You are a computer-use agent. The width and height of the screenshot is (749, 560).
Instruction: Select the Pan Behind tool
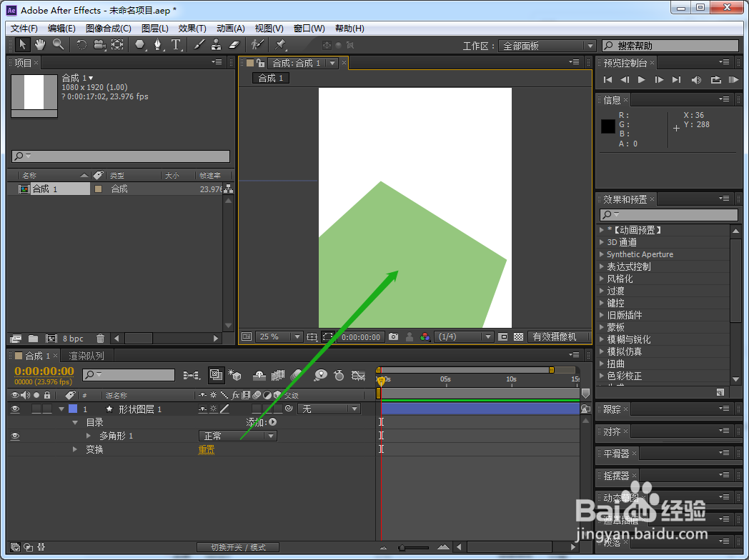(117, 45)
